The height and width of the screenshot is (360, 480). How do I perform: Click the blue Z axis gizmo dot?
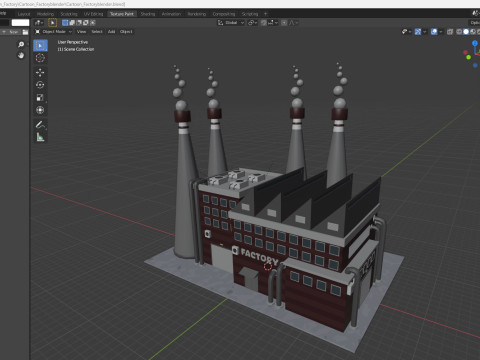[x=475, y=43]
